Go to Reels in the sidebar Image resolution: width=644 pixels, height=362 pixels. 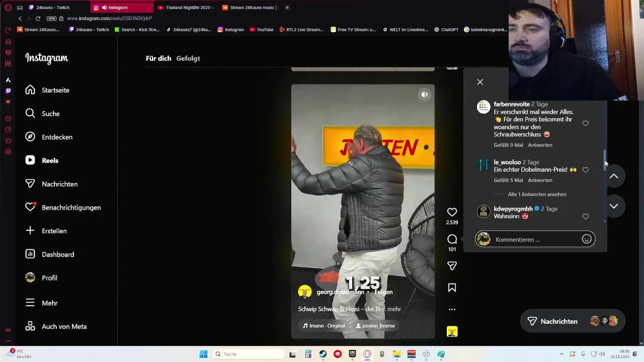click(42, 160)
